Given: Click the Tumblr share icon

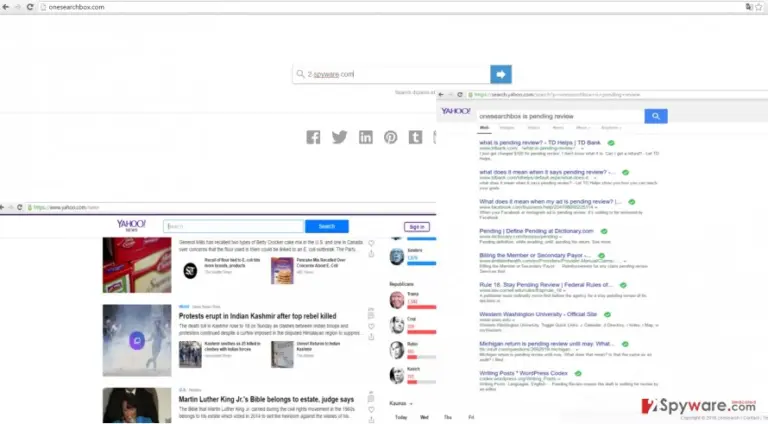Looking at the screenshot, I should point(415,137).
